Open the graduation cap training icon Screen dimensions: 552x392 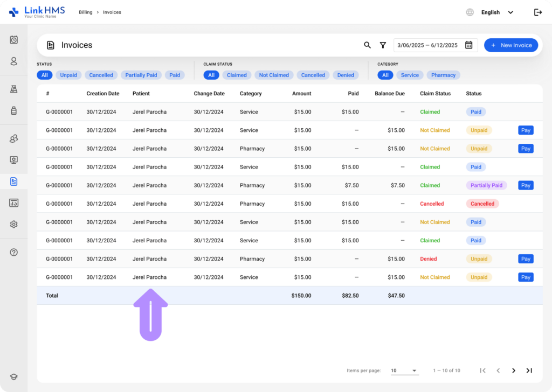13,377
